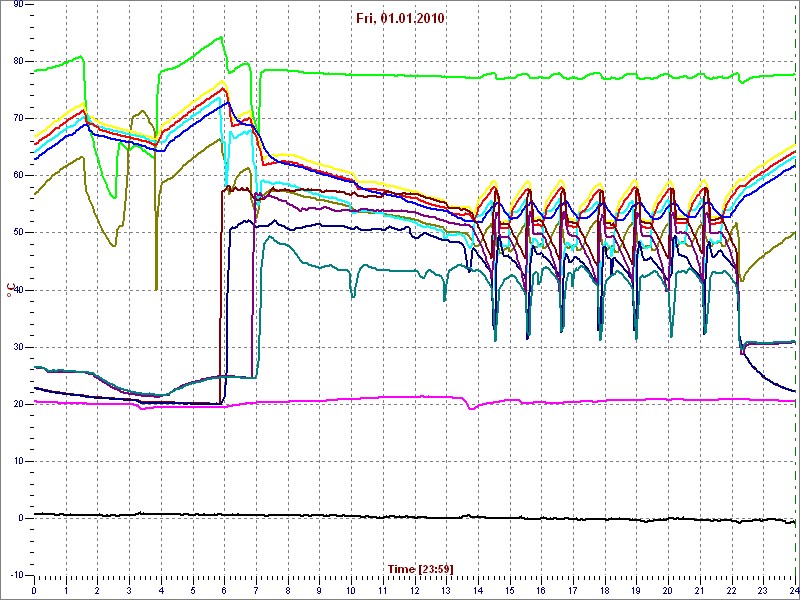Click hour 16 on the time axis

coord(541,591)
